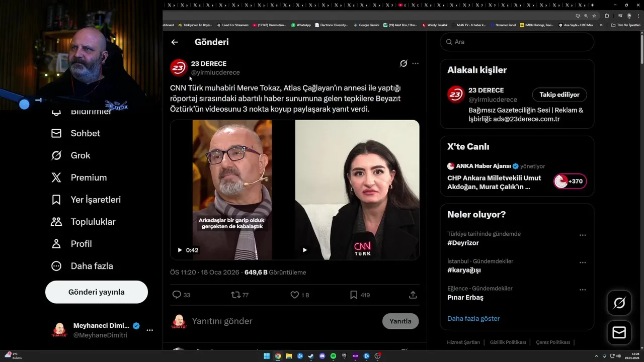Open Premium in the sidebar
The height and width of the screenshot is (362, 644).
pos(79,177)
